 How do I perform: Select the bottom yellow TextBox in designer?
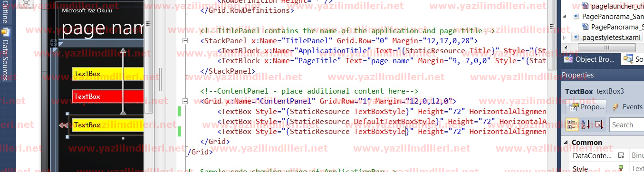(x=108, y=125)
